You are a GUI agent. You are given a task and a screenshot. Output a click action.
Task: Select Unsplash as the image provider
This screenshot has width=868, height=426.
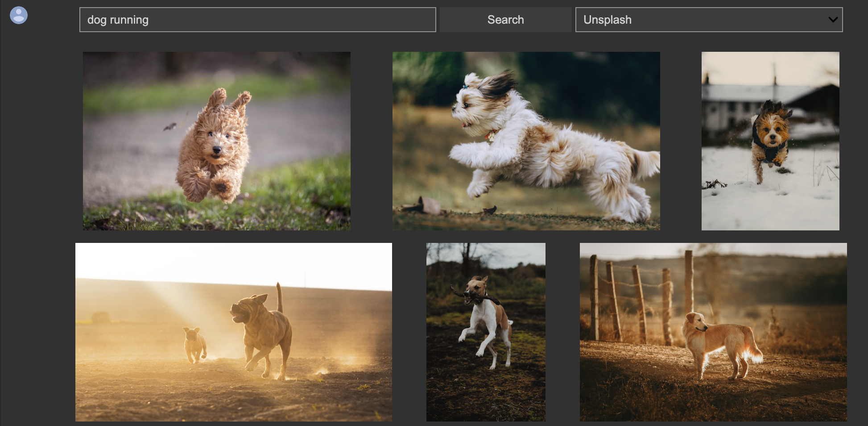coord(709,19)
